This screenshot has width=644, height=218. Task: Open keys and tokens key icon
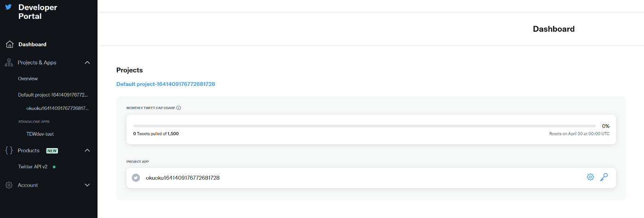point(604,178)
